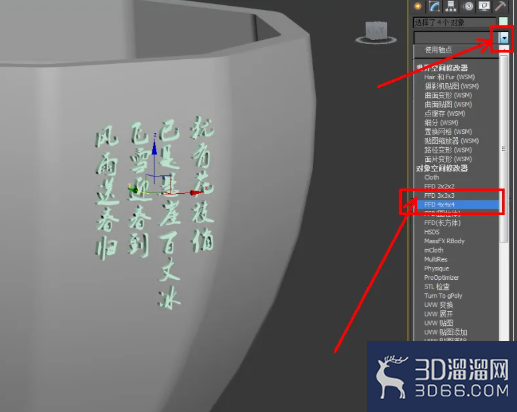Open the Hierarchy panel tab
Viewport: 517px width, 412px height.
click(451, 6)
